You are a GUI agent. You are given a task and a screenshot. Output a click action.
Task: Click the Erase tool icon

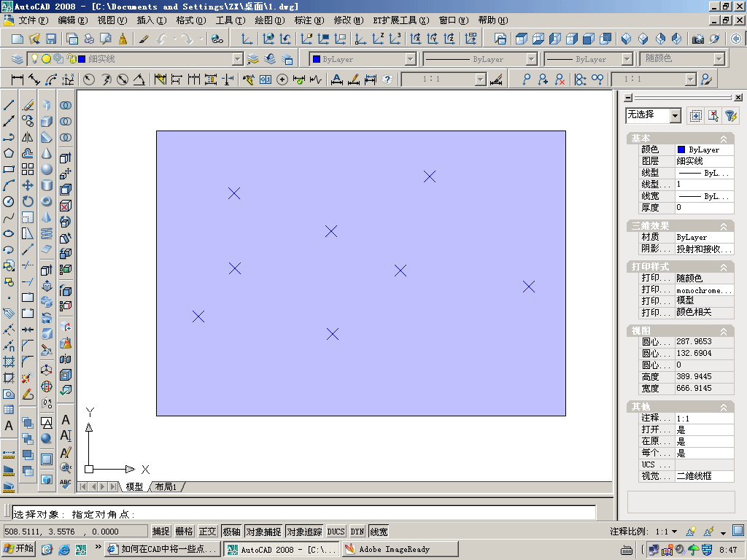pos(28,105)
